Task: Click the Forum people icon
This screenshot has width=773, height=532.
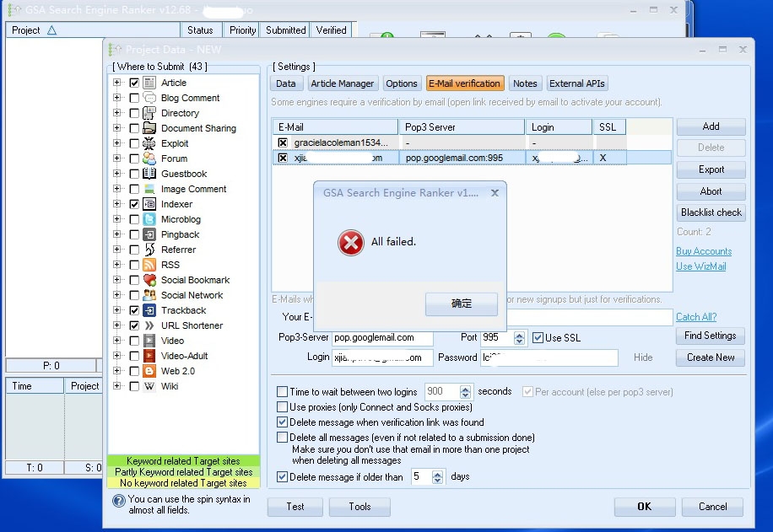Action: (x=149, y=159)
